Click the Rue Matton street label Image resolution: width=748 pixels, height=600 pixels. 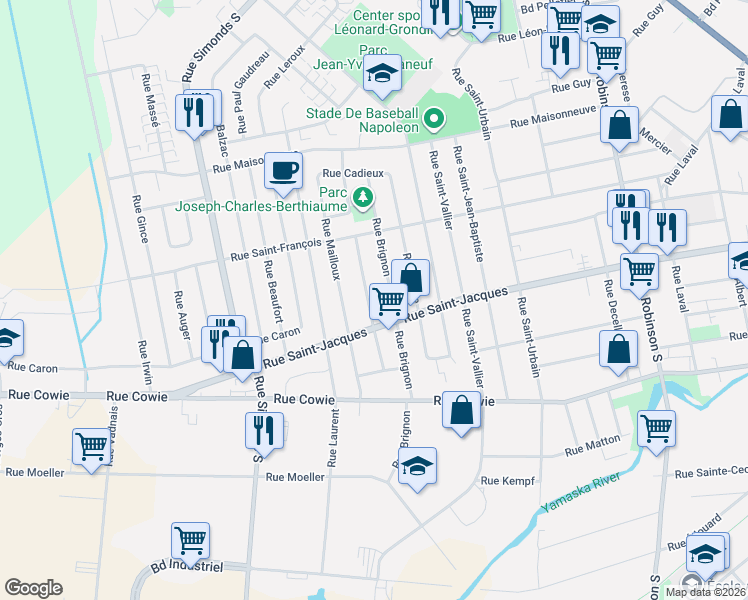(x=592, y=445)
